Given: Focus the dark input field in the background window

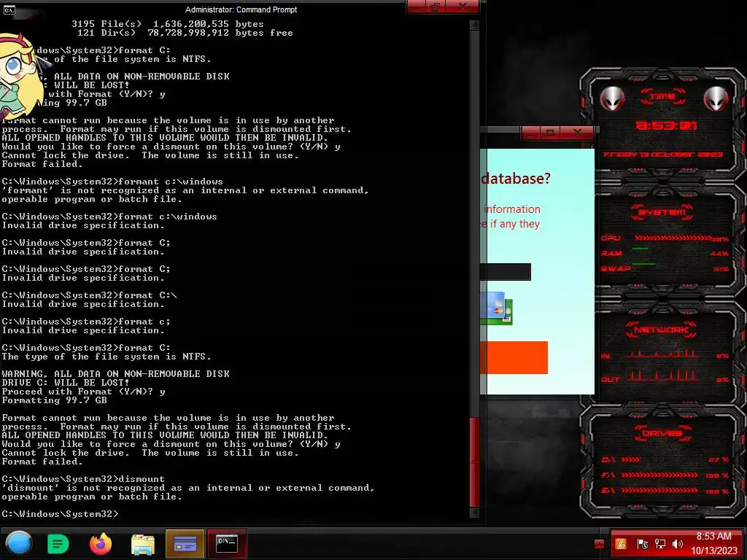Looking at the screenshot, I should tap(505, 272).
